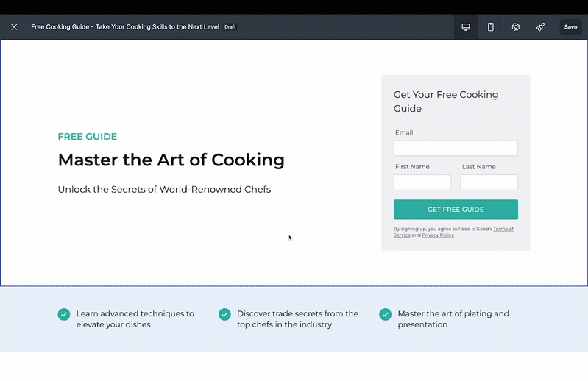Select checkmark icon beside Master the art of plating

tap(385, 314)
